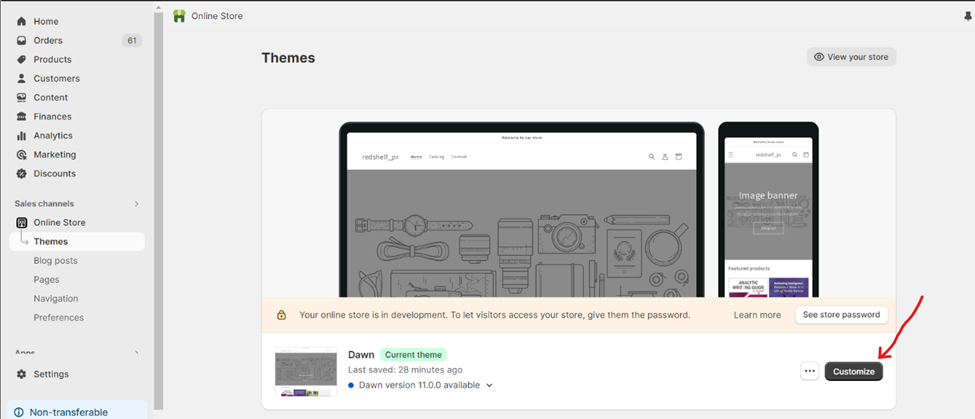Click the Discounts badge icon
Viewport: 975px width, 419px height.
coord(22,173)
